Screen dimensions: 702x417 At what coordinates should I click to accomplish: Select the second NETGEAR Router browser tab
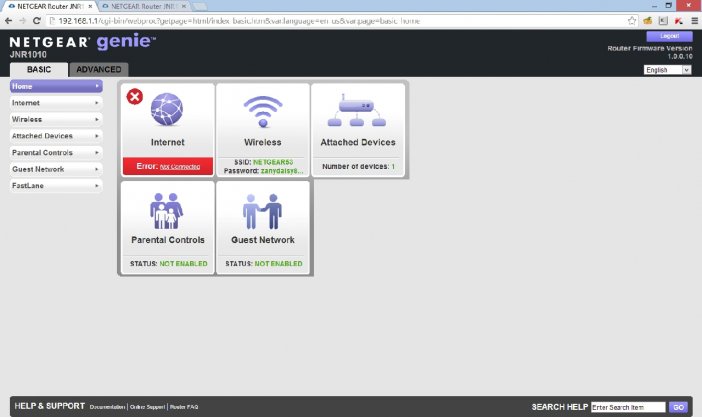pyautogui.click(x=143, y=6)
